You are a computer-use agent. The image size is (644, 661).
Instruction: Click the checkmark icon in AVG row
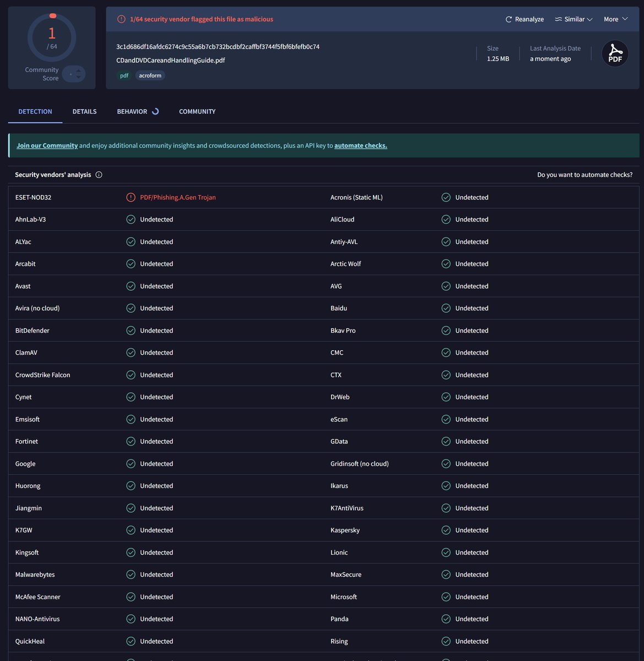click(446, 286)
